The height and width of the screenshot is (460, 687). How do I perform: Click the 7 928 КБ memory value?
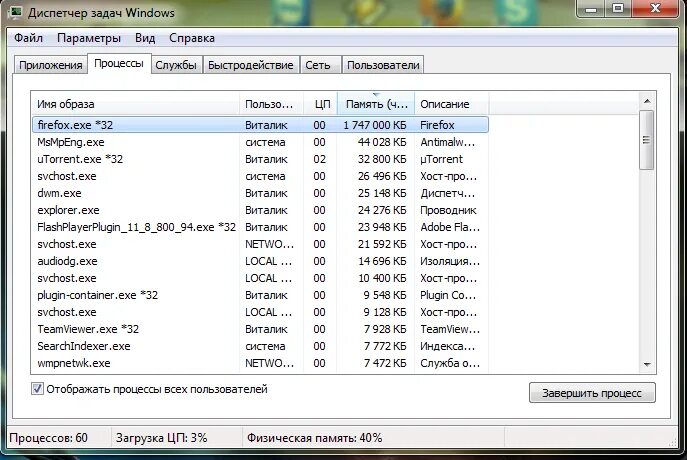(x=385, y=329)
